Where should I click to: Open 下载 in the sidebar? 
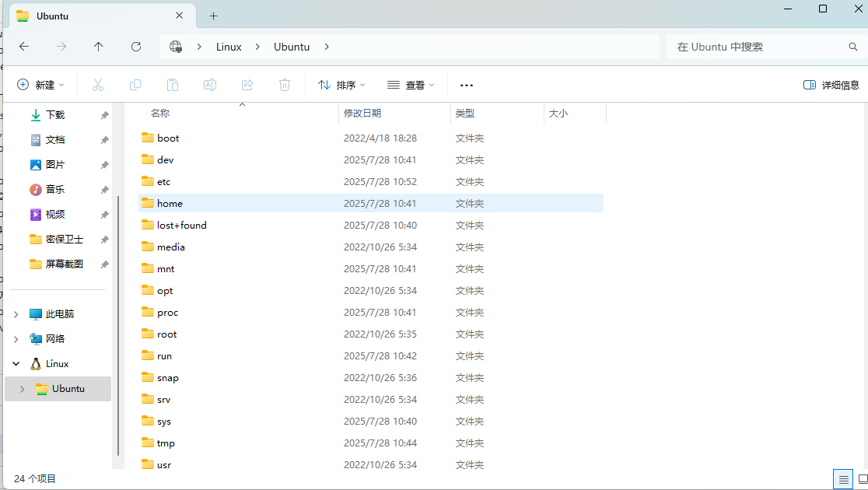click(55, 114)
